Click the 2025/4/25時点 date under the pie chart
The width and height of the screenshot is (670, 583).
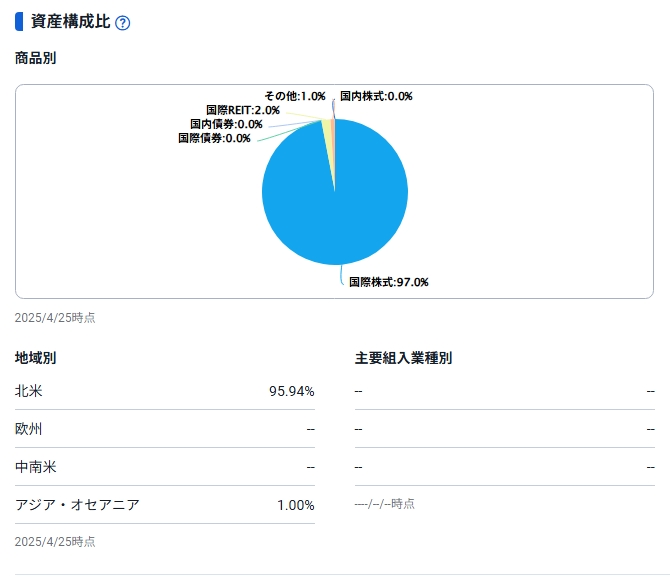(x=55, y=318)
